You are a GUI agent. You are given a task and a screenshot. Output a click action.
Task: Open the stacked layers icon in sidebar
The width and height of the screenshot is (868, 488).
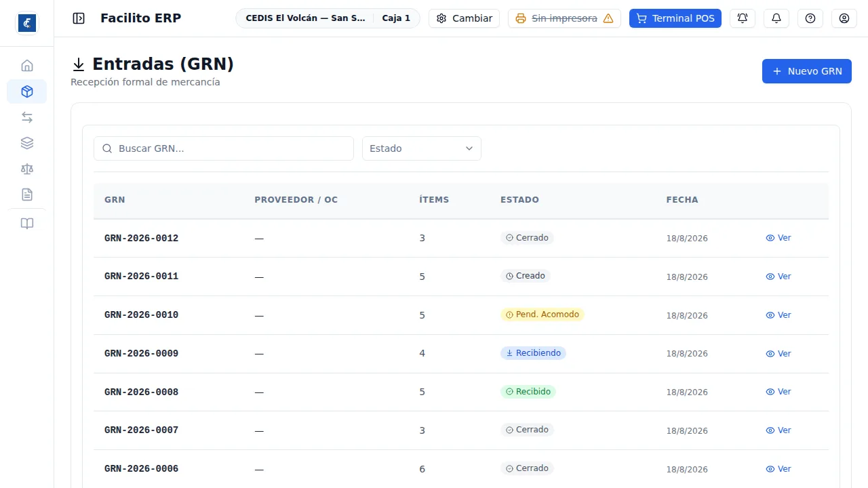tap(27, 143)
